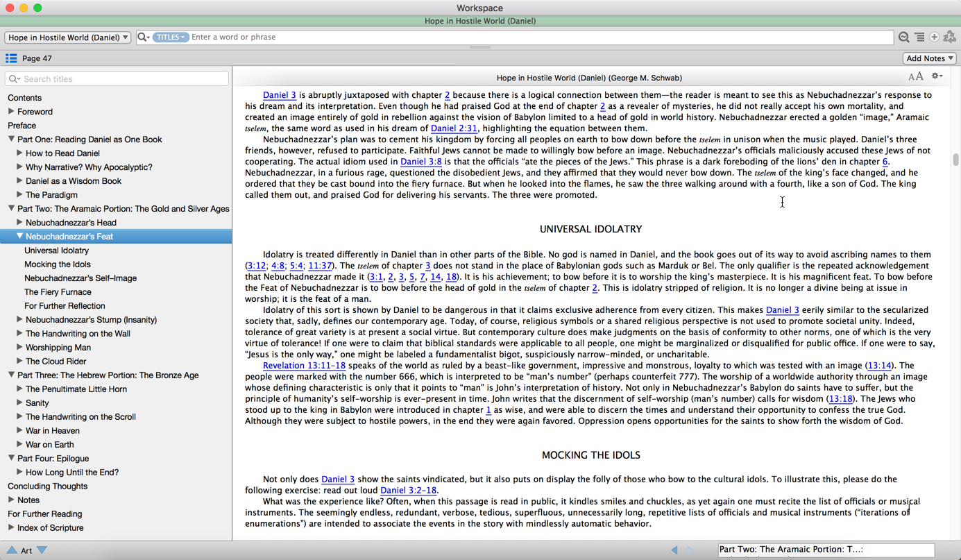Expand Index of Scripture

click(11, 528)
